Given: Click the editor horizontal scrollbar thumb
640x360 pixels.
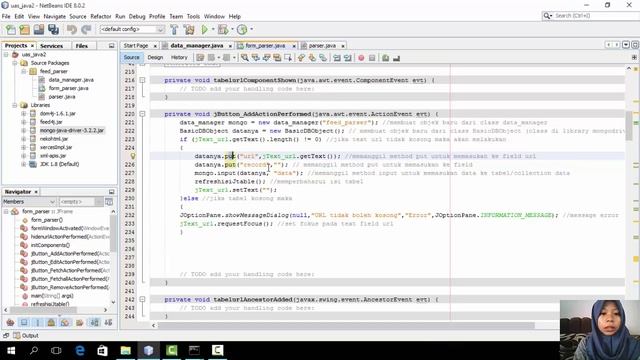Looking at the screenshot, I should 346,325.
